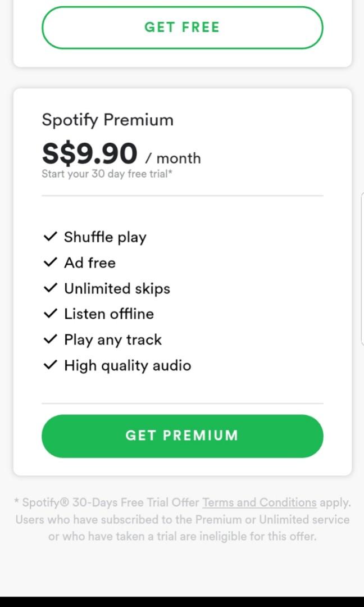Click the Unlimited skips checkmark icon
This screenshot has width=364, height=607.
pyautogui.click(x=51, y=288)
